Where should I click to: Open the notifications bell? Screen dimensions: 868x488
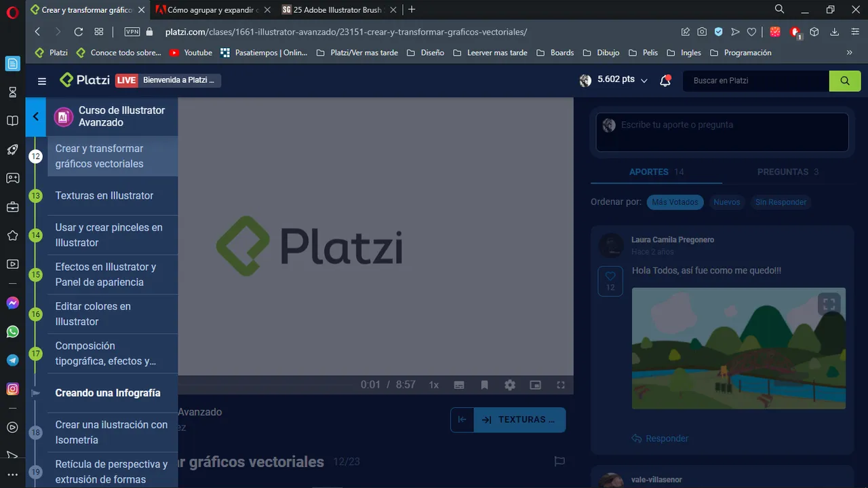point(665,80)
